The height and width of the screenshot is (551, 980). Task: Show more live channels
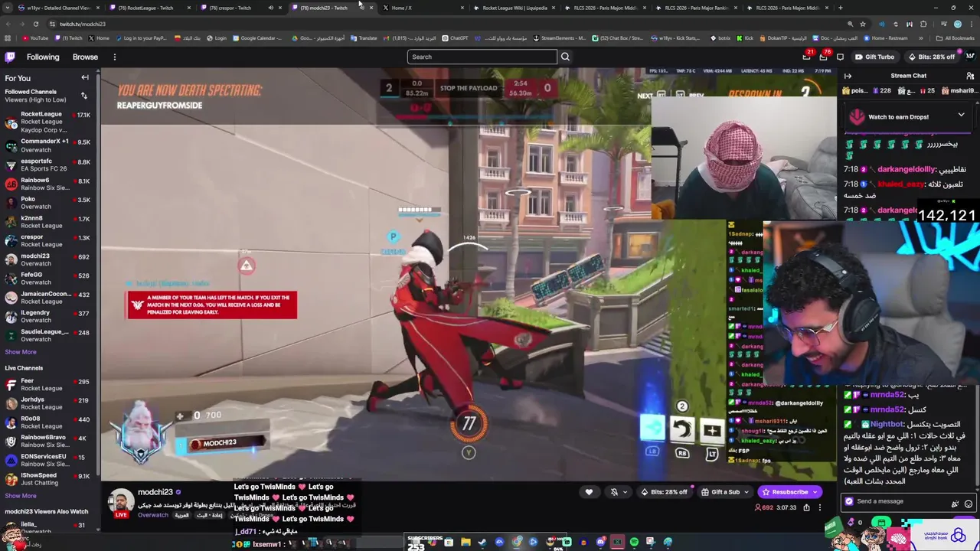pos(21,496)
